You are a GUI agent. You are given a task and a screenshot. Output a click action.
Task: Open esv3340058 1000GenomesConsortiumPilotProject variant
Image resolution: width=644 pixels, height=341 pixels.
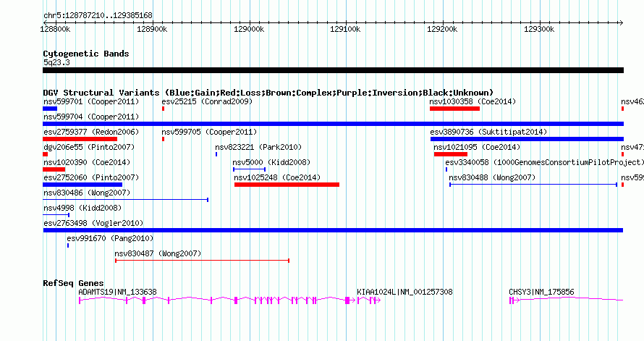[545, 162]
